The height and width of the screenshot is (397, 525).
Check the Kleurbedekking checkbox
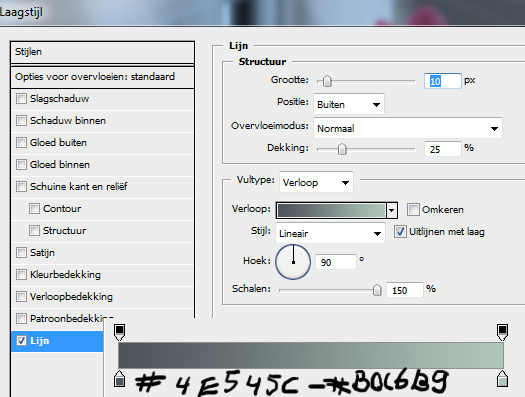pyautogui.click(x=21, y=274)
